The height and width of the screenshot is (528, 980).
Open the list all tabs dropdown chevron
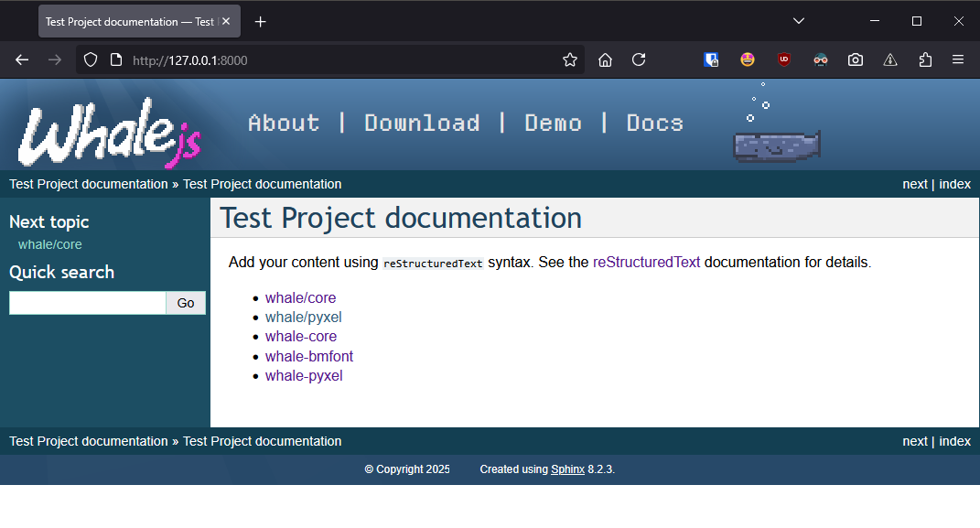[799, 21]
